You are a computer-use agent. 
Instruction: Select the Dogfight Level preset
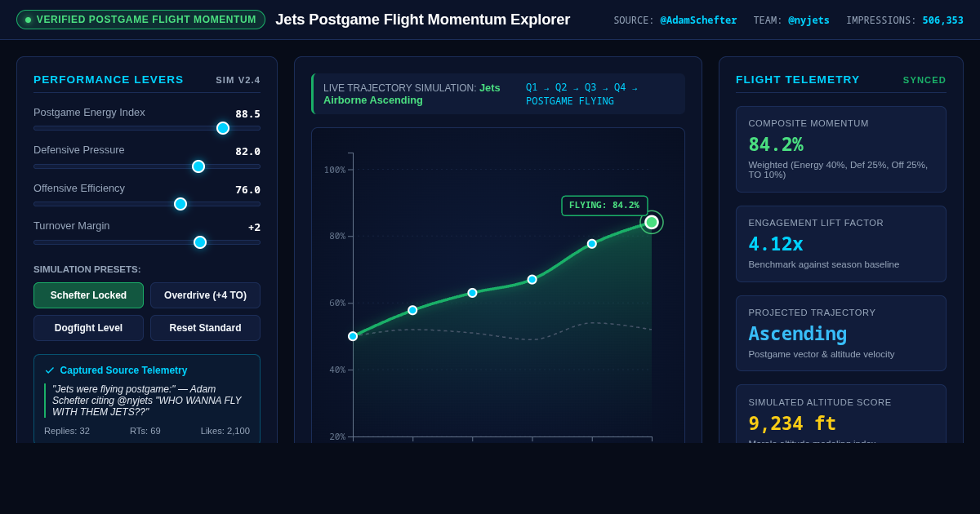tap(88, 328)
